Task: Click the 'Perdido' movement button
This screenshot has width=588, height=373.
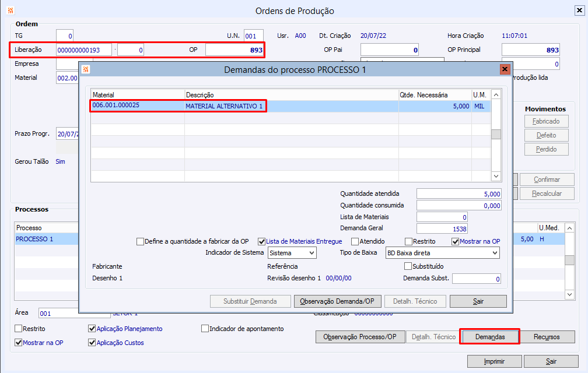Action: (x=546, y=149)
